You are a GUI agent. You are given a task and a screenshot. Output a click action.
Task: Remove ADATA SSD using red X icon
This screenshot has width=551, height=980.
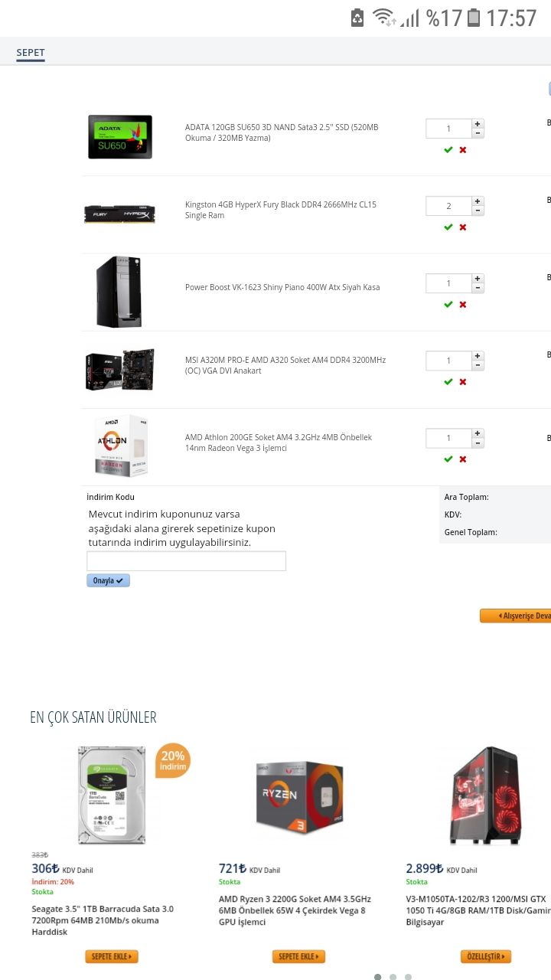(463, 150)
